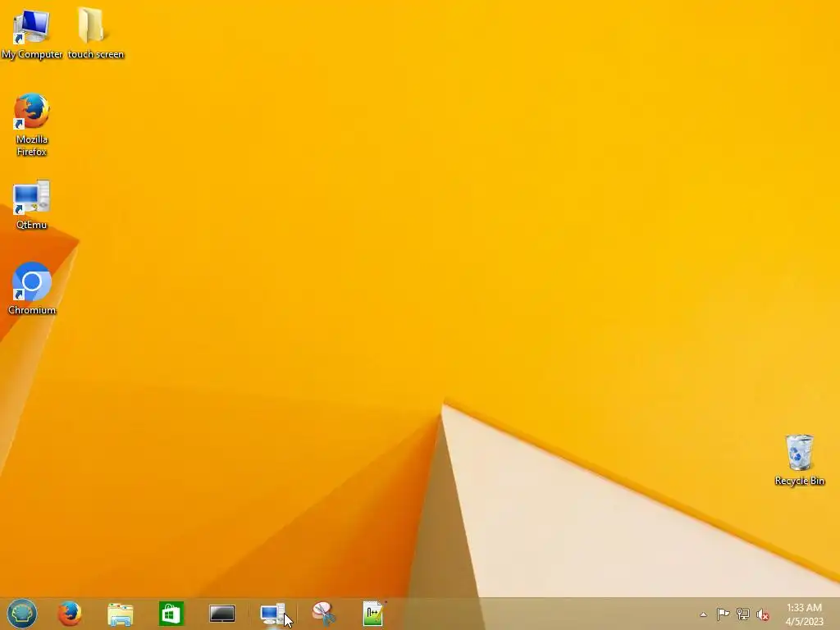Select the Mozilla Firefox desktop shortcut
Screen dimensions: 840x630
(x=32, y=125)
